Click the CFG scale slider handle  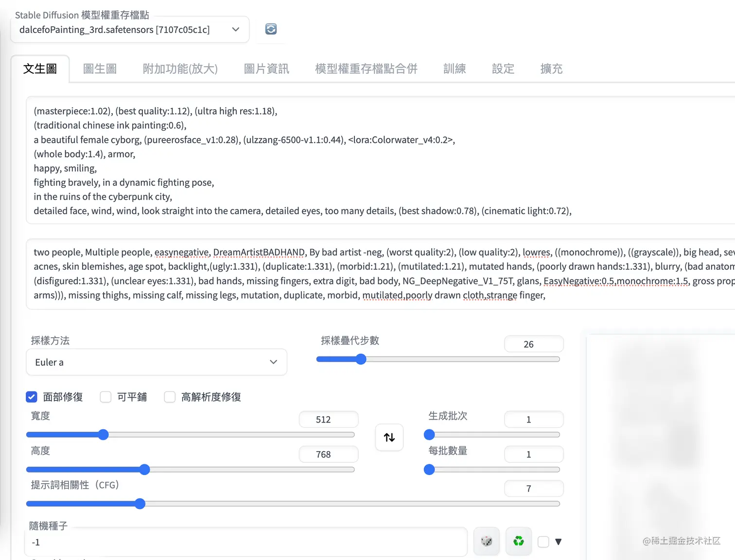[140, 504]
